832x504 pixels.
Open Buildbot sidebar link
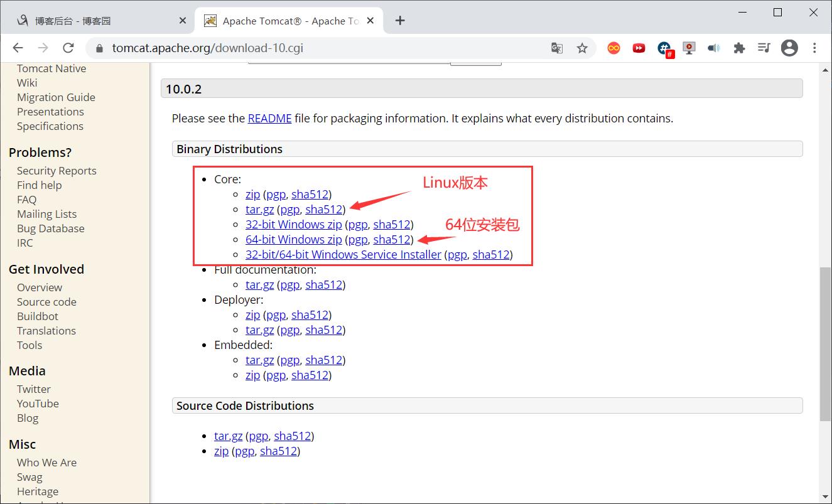38,316
